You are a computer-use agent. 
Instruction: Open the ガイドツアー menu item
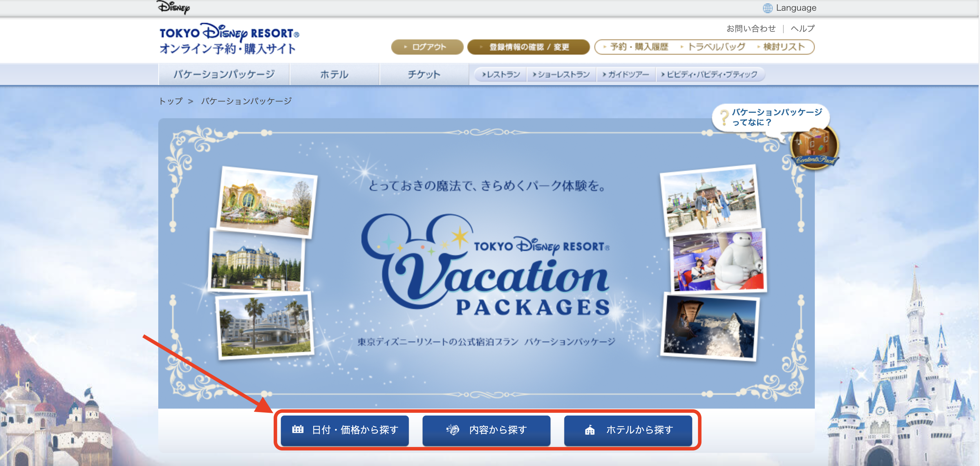click(626, 74)
